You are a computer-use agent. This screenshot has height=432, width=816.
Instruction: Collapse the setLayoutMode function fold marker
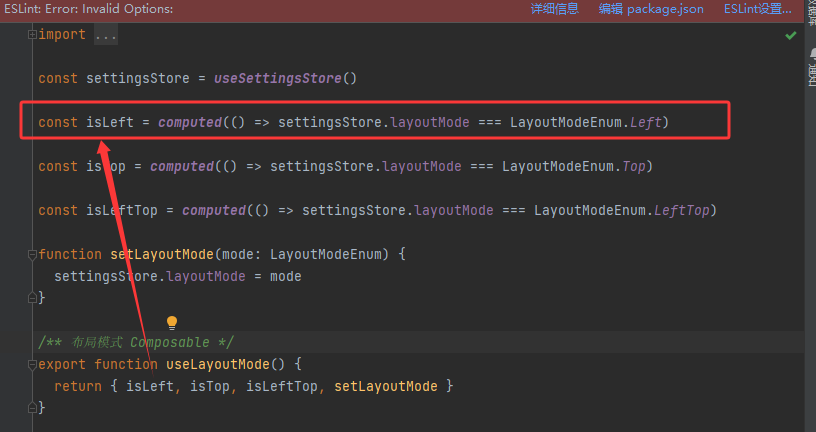click(32, 255)
